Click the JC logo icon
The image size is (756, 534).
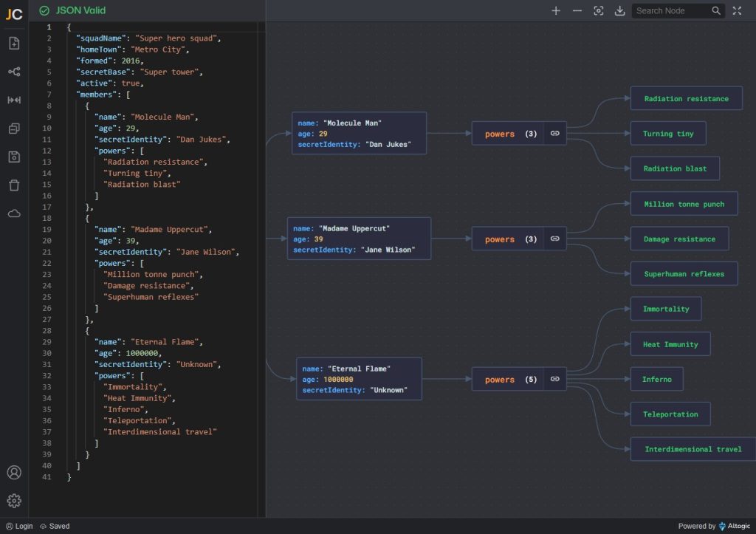click(x=14, y=13)
